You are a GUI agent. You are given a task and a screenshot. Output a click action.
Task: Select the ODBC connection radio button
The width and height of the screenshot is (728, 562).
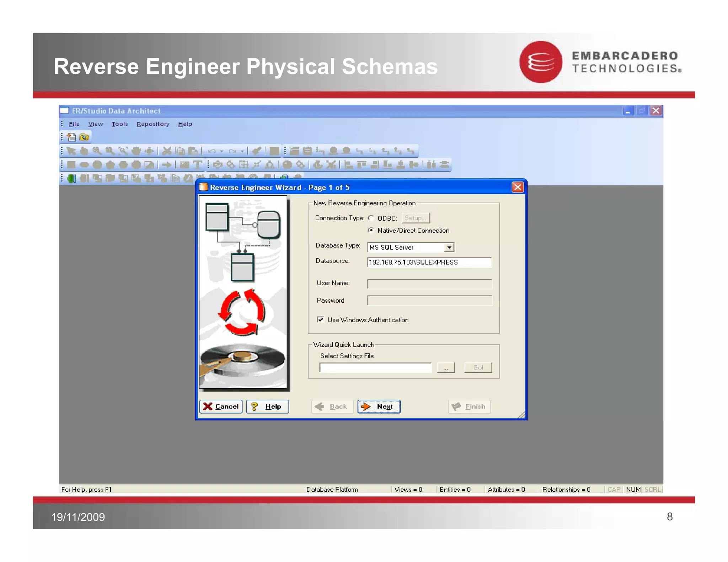(371, 218)
